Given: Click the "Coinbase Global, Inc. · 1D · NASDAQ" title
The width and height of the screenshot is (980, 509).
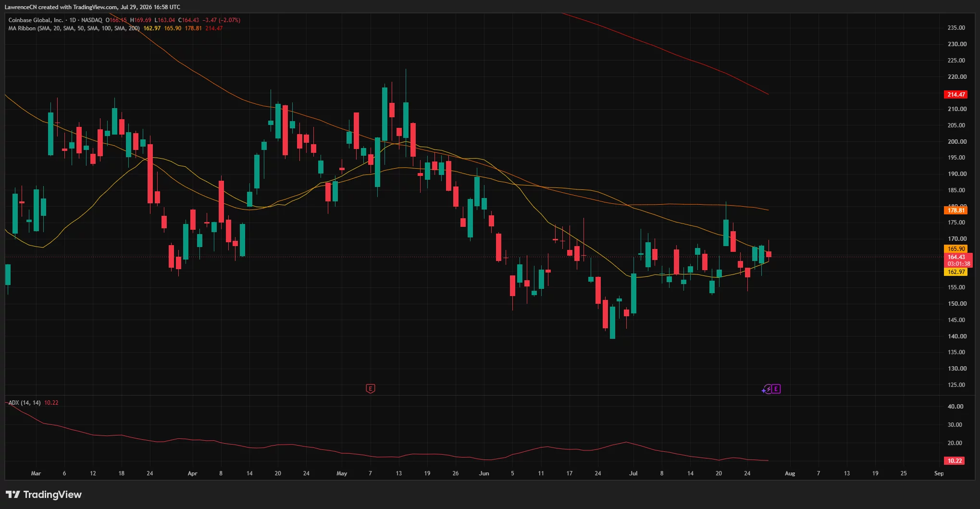Looking at the screenshot, I should click(x=55, y=20).
